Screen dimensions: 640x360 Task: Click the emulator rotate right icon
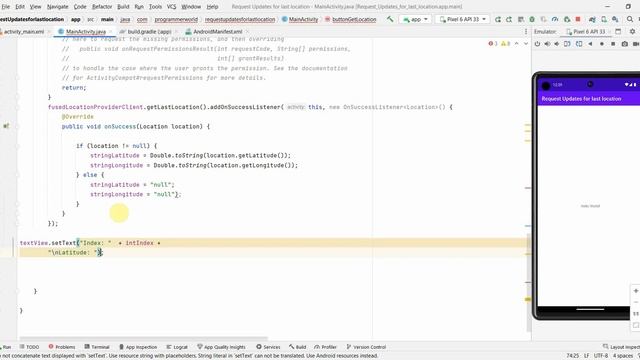click(579, 44)
